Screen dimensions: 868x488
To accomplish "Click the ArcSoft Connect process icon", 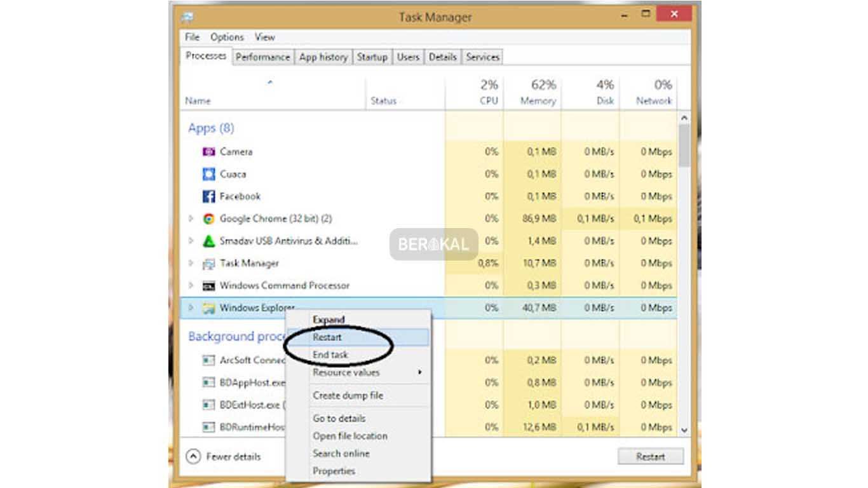I will tap(208, 360).
